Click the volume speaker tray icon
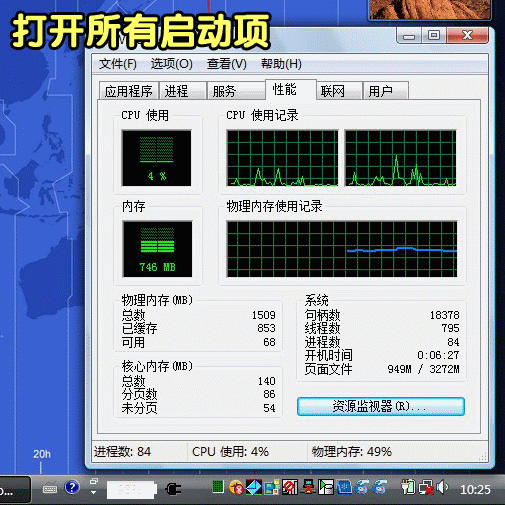Image resolution: width=505 pixels, height=505 pixels. tap(442, 488)
